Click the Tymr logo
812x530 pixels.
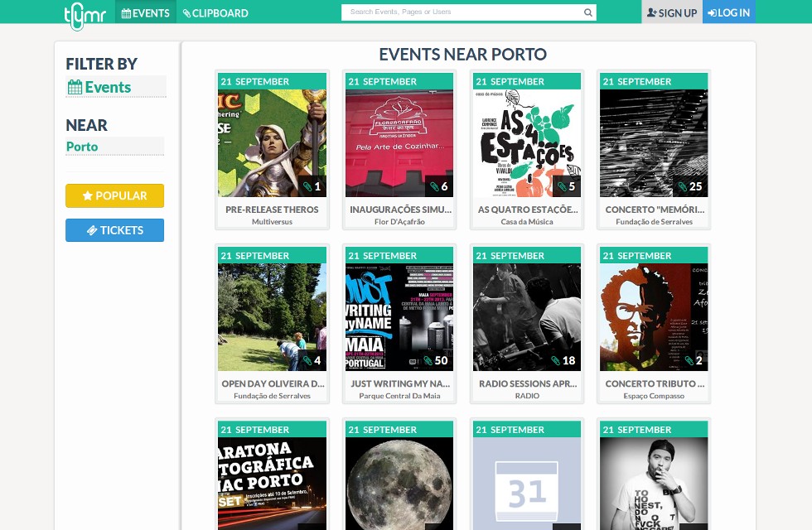tap(85, 15)
